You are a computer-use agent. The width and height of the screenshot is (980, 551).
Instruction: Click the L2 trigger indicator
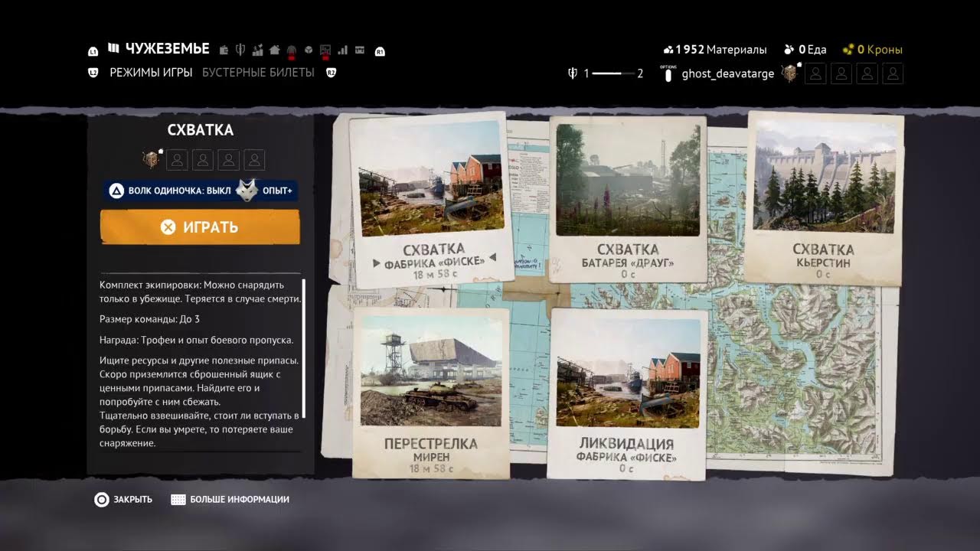93,73
